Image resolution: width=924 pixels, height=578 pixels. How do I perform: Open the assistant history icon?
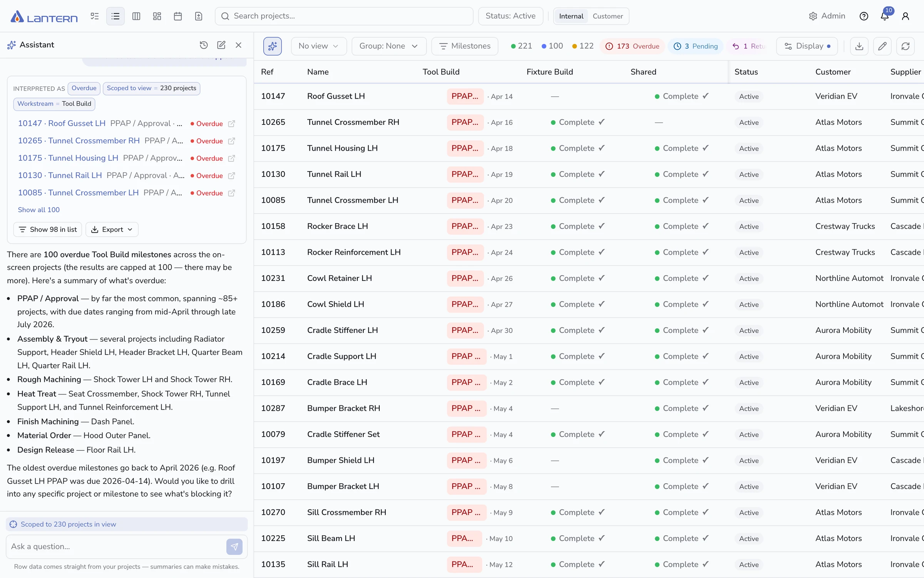click(204, 45)
